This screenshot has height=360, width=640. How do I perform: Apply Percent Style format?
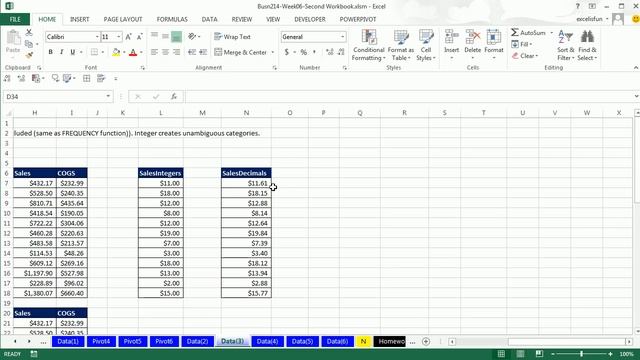pos(304,52)
